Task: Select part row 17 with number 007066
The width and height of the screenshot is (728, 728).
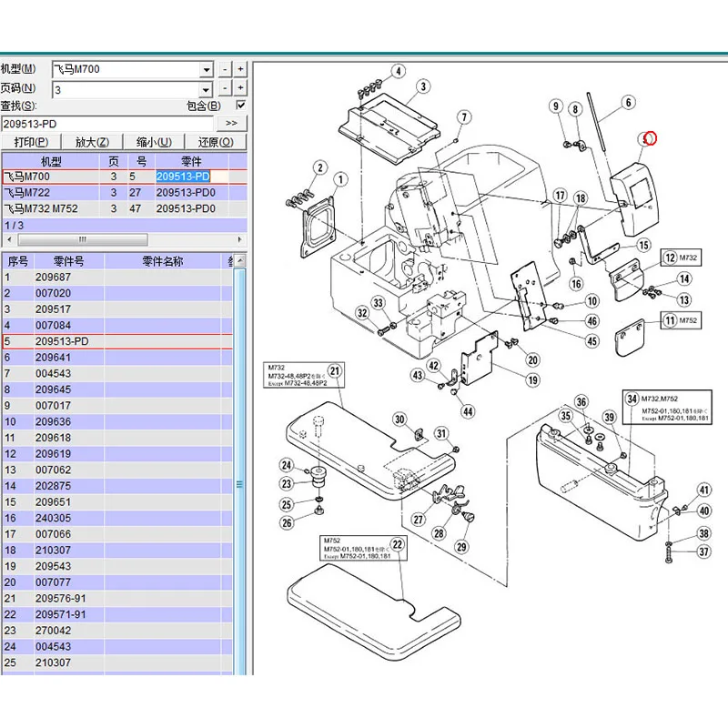Action: point(117,534)
